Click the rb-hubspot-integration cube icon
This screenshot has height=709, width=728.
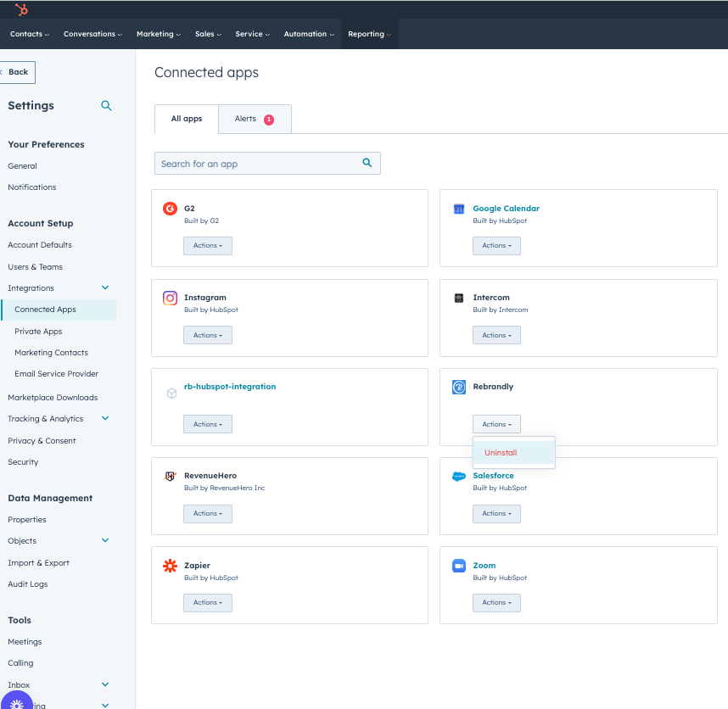pyautogui.click(x=171, y=394)
